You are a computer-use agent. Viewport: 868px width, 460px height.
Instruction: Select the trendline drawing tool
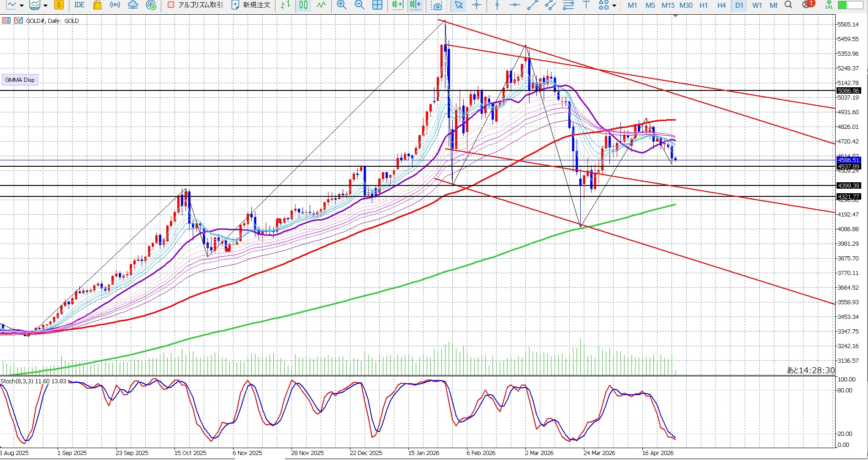[532, 5]
